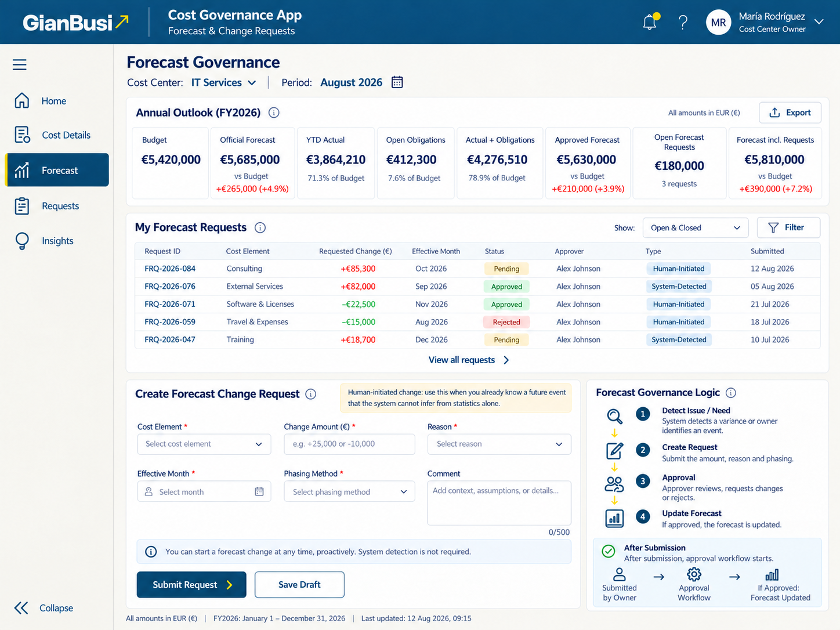Click the Export button

(790, 113)
